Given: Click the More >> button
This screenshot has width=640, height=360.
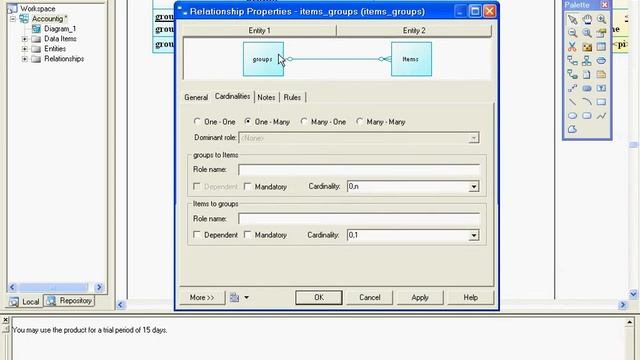Looking at the screenshot, I should pos(202,298).
